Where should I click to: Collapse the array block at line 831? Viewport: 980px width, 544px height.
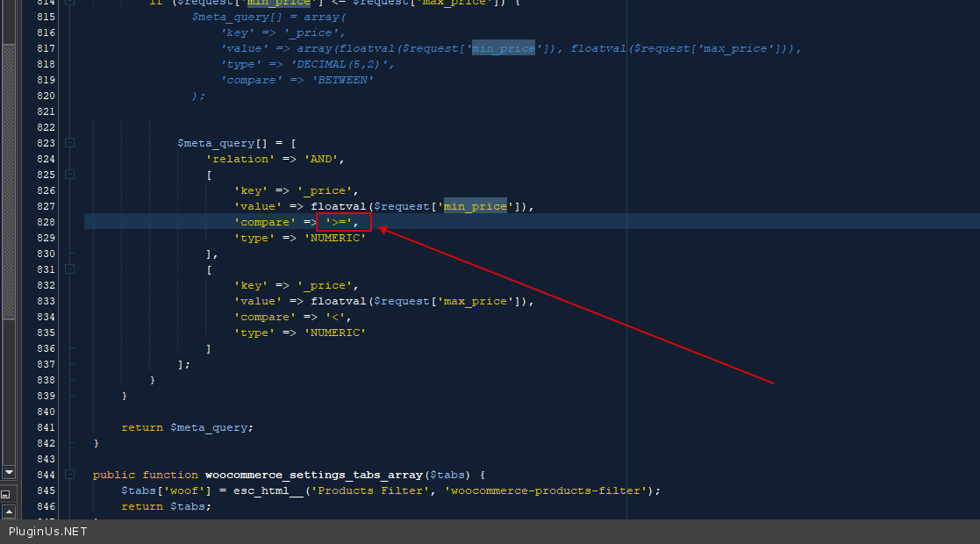69,269
